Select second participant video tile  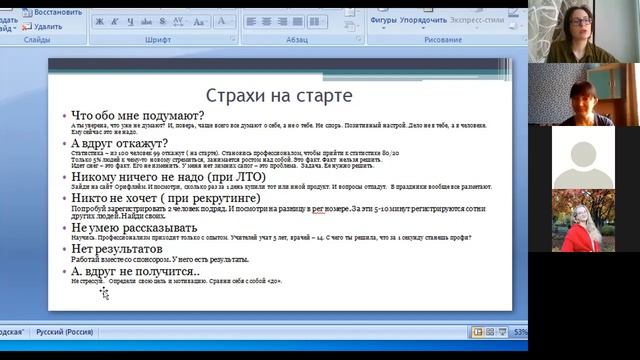coord(584,94)
